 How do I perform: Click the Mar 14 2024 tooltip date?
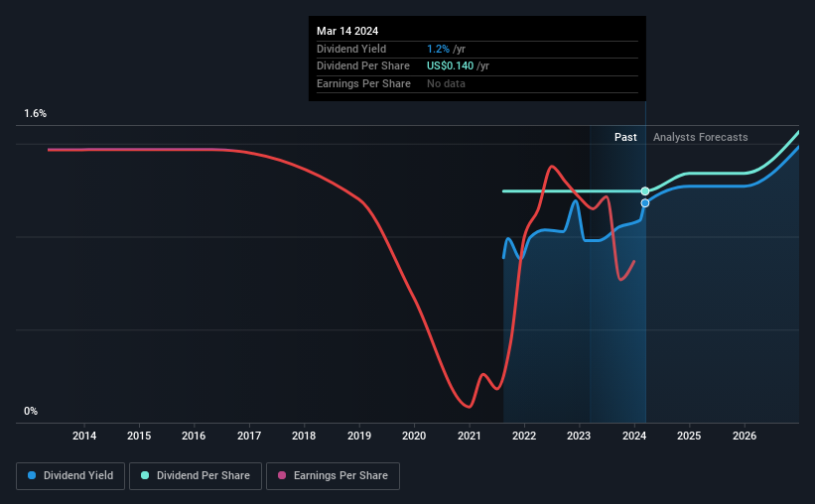pos(347,31)
